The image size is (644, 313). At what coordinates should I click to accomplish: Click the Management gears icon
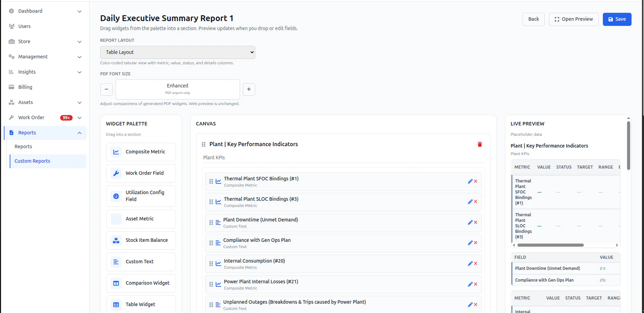pyautogui.click(x=11, y=57)
